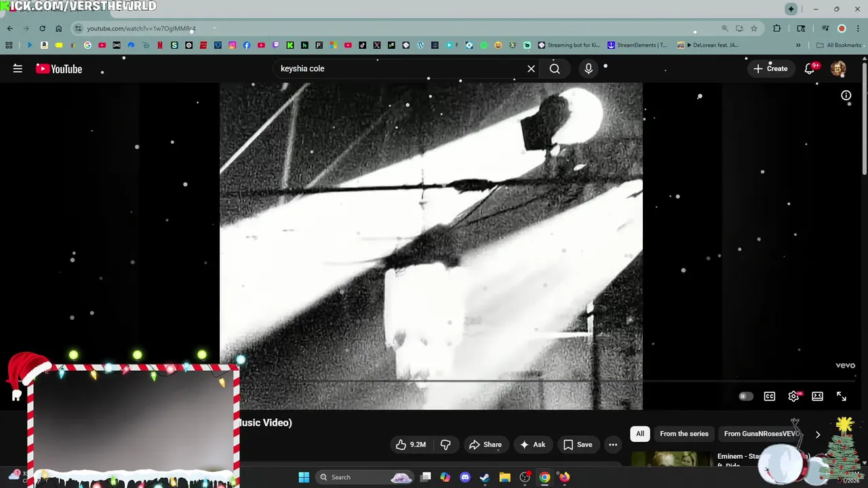Expand hidden bookmarks with double chevron
Screen dimensions: 868x488
tap(798, 45)
